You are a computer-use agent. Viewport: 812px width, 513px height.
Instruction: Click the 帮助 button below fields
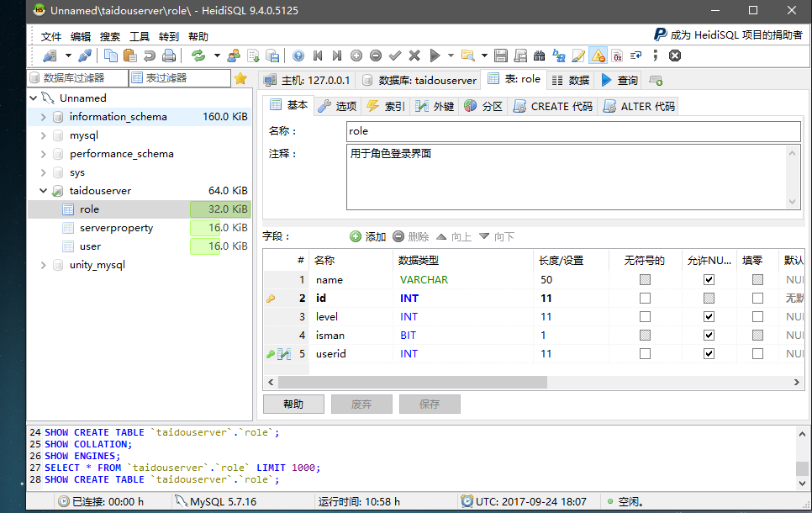point(293,405)
